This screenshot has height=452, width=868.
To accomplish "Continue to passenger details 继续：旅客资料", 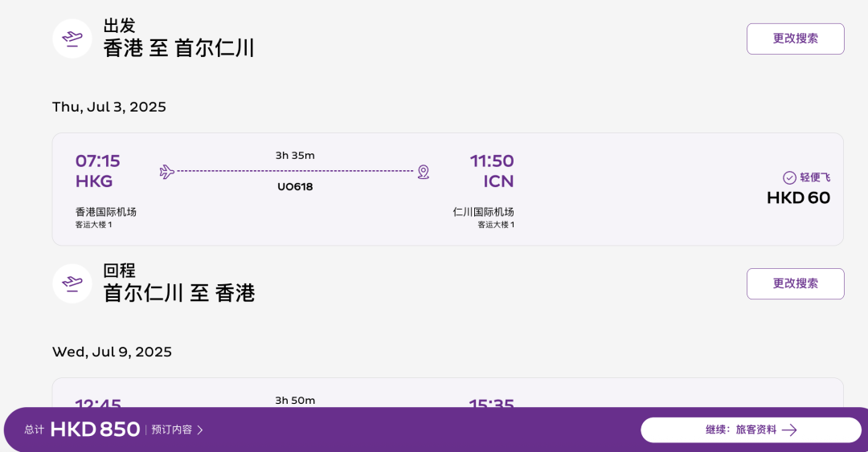I will pos(751,430).
